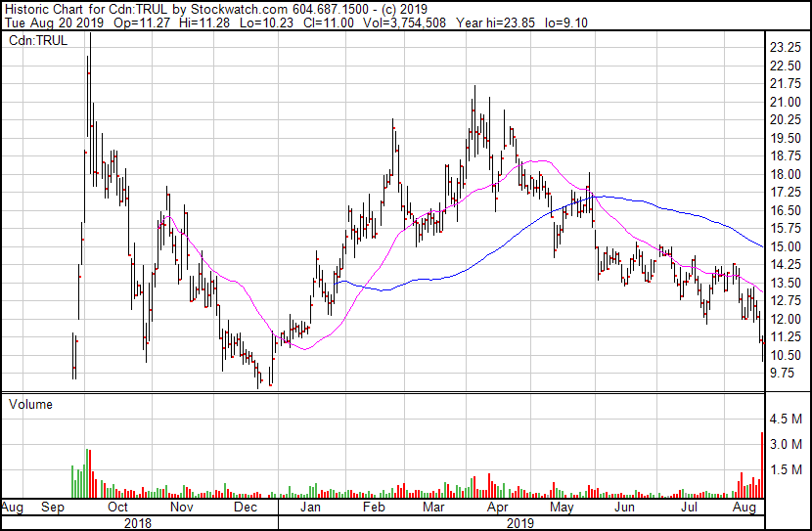This screenshot has width=812, height=531.
Task: Click the 'Cdn:TRUL' chart label
Action: pos(38,41)
